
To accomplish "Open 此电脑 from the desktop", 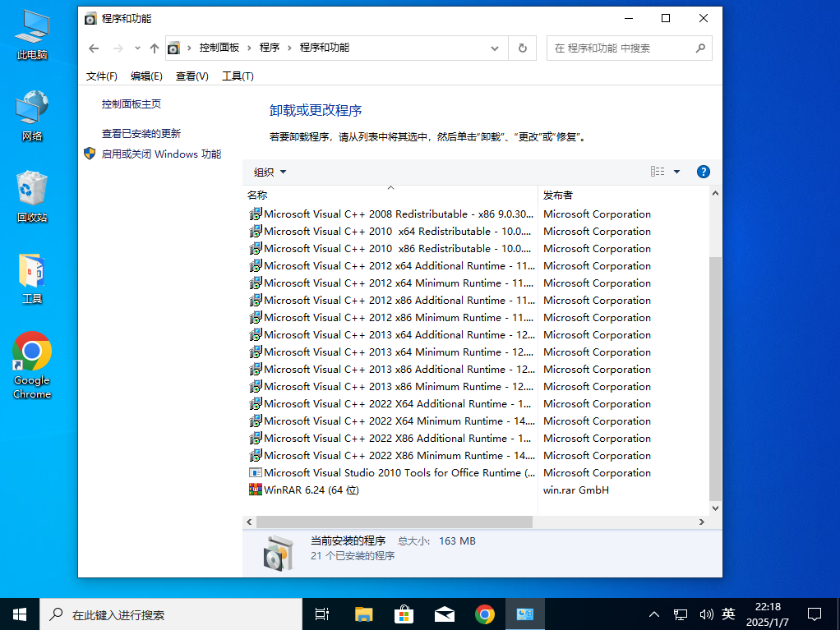I will pyautogui.click(x=31, y=29).
